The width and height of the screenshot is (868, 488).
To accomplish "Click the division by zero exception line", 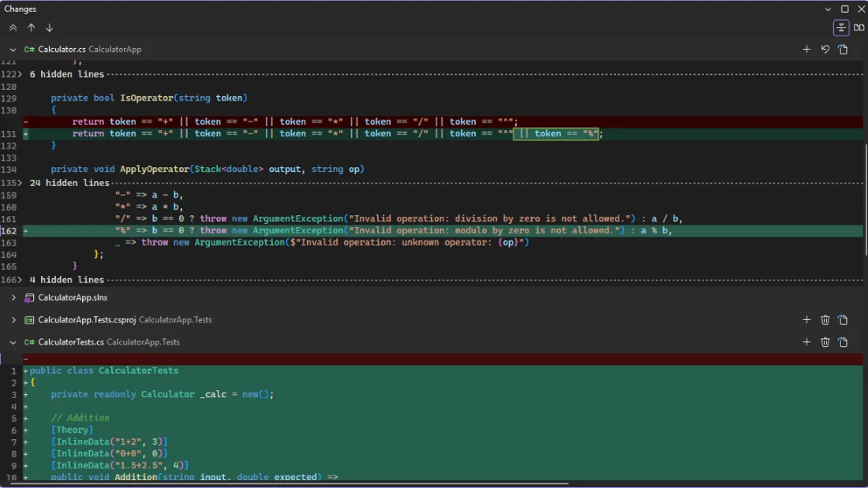I will (x=398, y=218).
